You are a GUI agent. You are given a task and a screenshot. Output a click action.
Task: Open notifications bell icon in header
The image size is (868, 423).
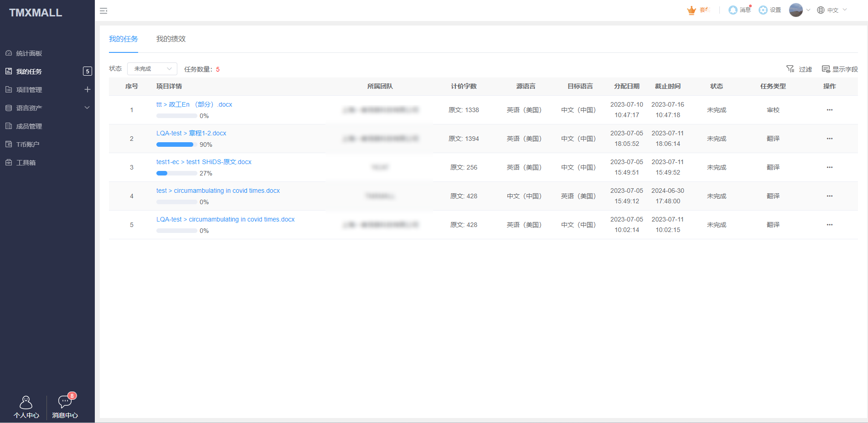(733, 10)
